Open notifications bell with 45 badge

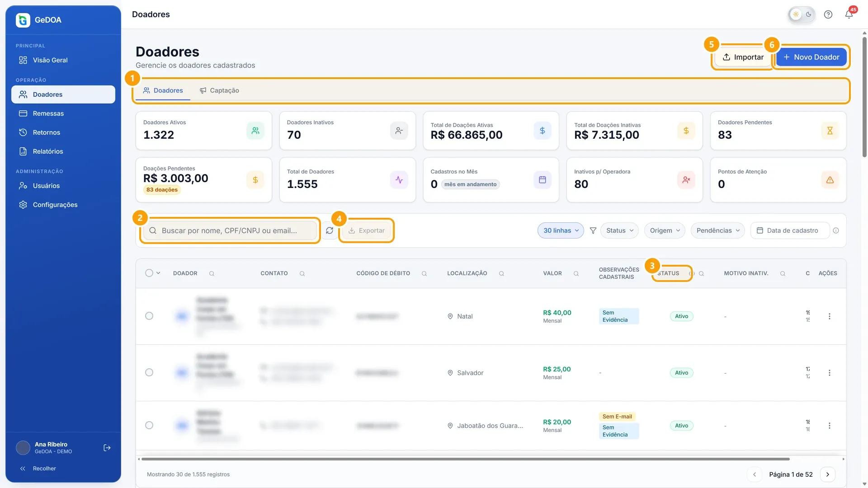point(849,14)
